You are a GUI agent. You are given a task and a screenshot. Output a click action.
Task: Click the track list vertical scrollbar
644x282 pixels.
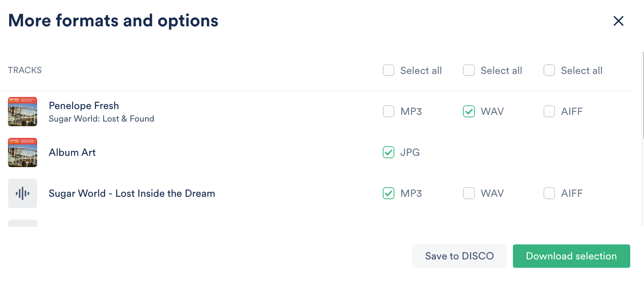click(642, 96)
